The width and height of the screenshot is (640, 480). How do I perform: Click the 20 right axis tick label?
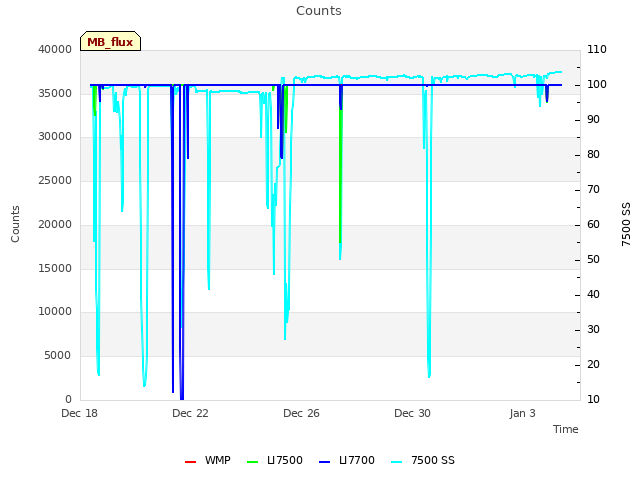[x=593, y=364]
